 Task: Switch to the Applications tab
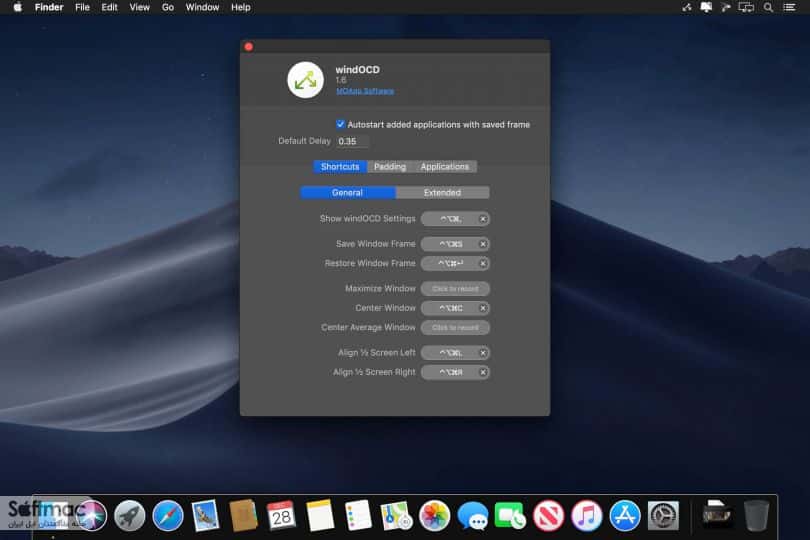445,166
